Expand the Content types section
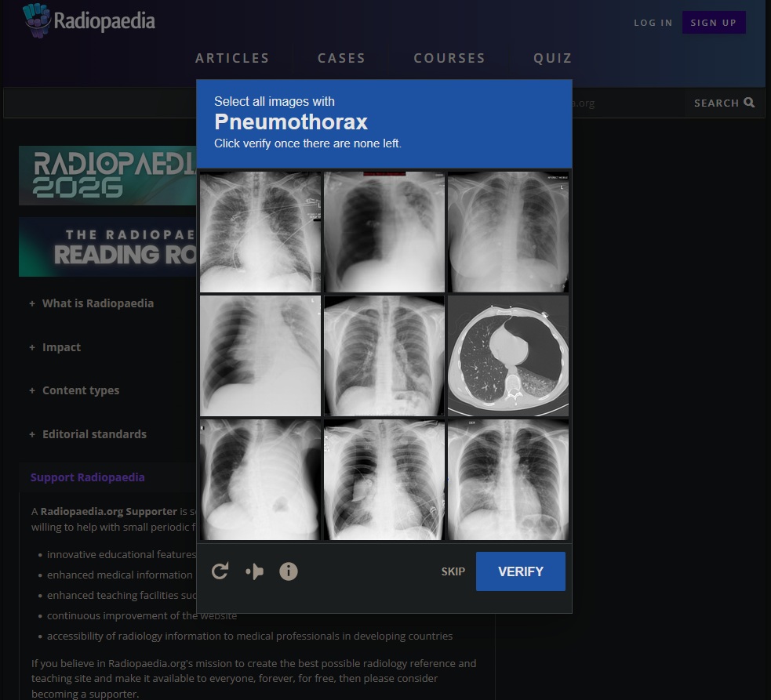Screen dimensions: 771x700 pyautogui.click(x=75, y=390)
